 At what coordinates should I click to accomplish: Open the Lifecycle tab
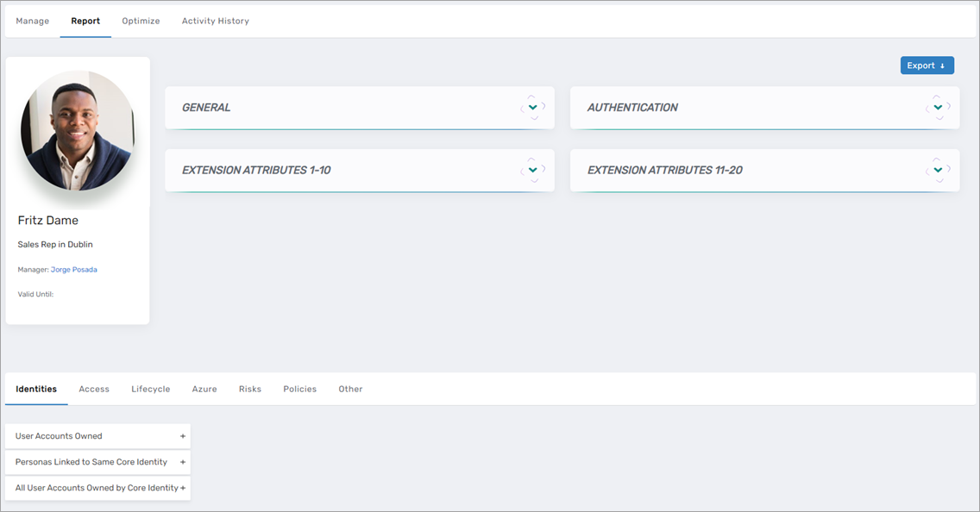point(150,389)
